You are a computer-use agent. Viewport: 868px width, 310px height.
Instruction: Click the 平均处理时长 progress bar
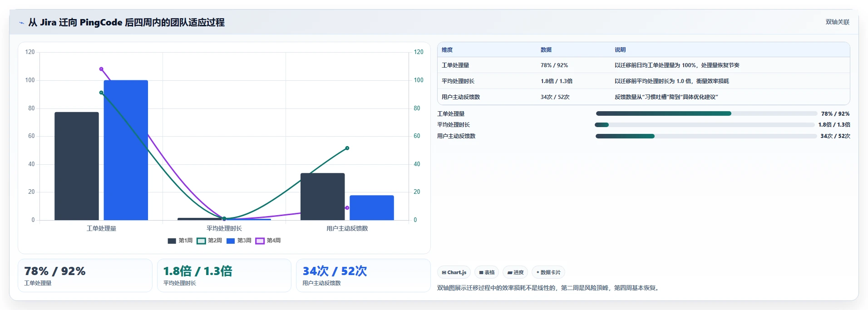[x=705, y=125]
